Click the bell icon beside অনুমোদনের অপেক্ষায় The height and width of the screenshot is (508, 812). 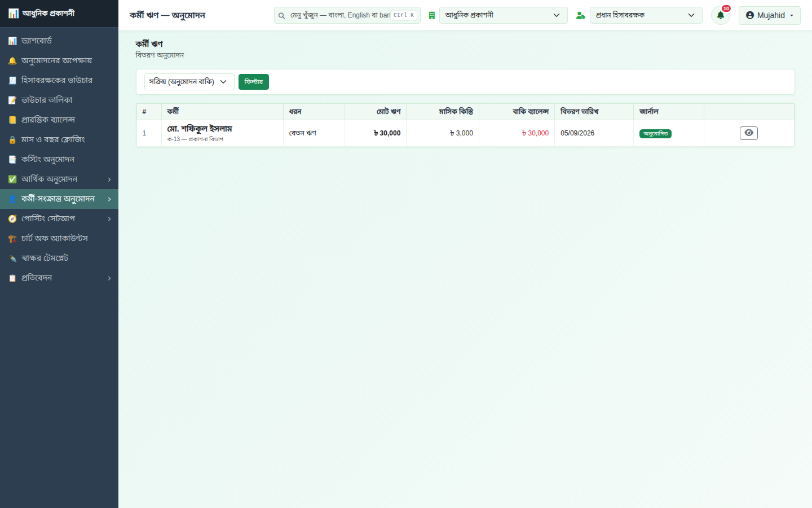coord(12,61)
